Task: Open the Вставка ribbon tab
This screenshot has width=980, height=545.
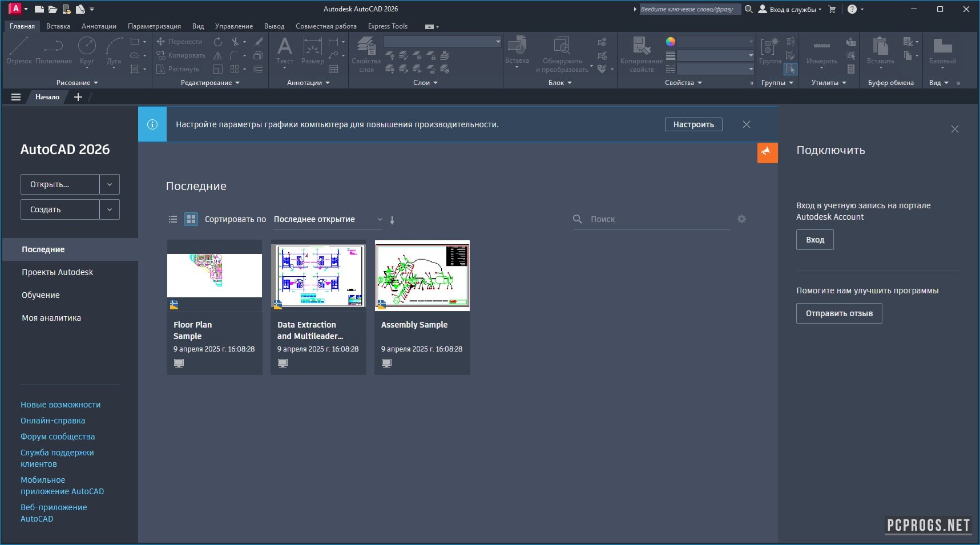Action: 58,26
